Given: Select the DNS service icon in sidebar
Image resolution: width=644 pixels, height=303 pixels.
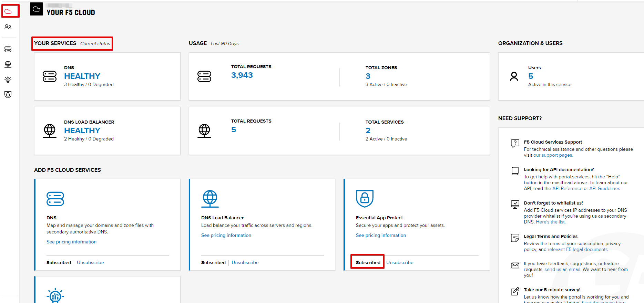Looking at the screenshot, I should click(8, 49).
